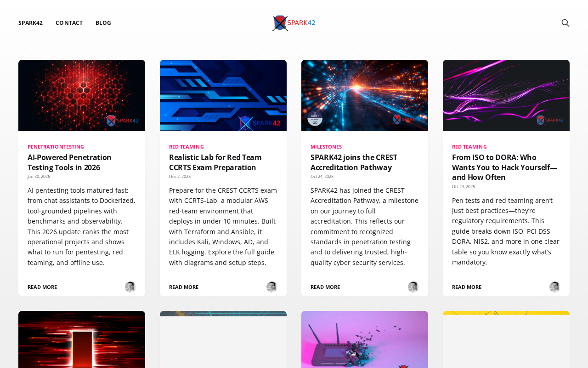Open author avatar on Realistic Lab card
The height and width of the screenshot is (368, 588).
coord(272,287)
